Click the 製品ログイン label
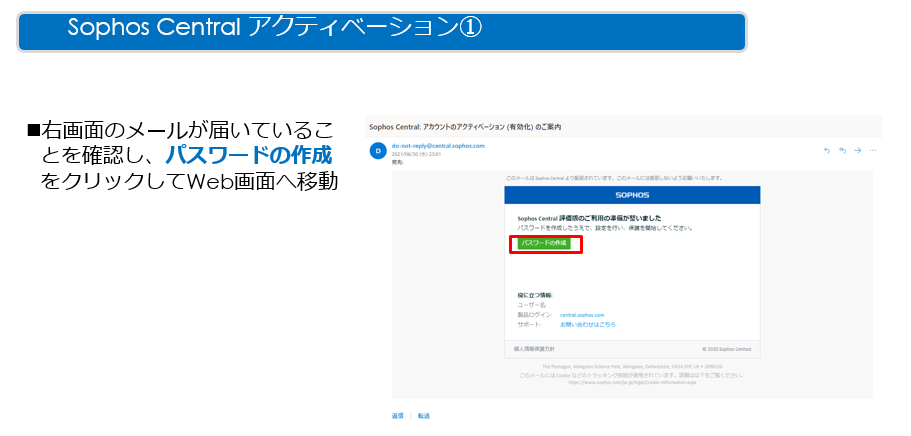Viewport: 911px width, 436px height. (535, 315)
